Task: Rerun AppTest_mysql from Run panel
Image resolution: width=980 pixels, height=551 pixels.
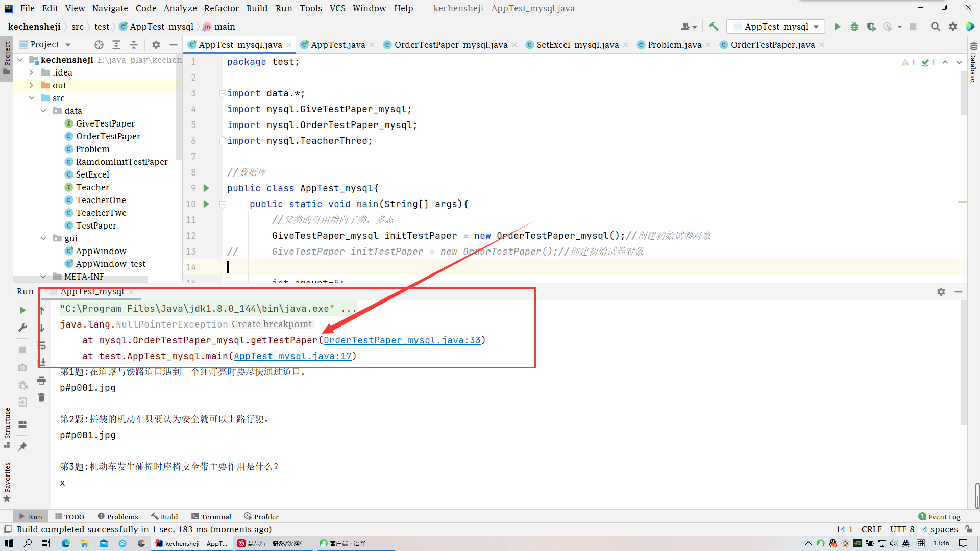Action: pos(22,310)
